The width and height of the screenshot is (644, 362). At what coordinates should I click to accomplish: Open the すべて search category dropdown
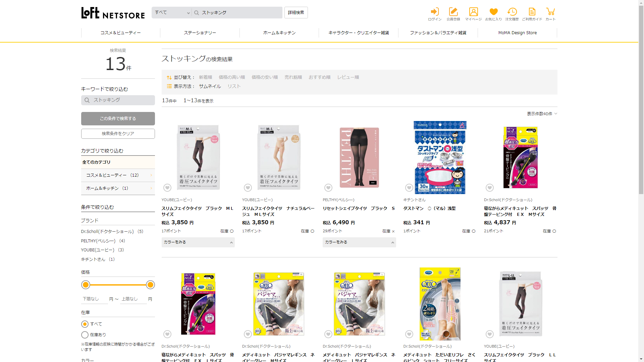(x=172, y=13)
